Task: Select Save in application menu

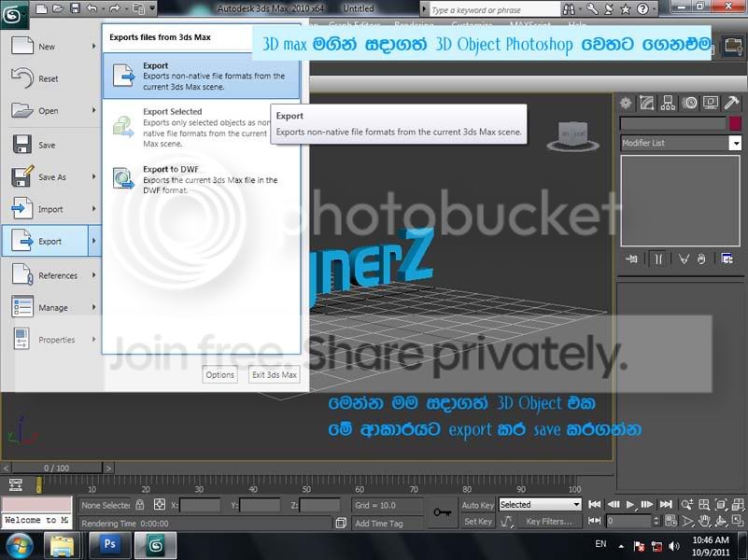Action: click(x=51, y=145)
